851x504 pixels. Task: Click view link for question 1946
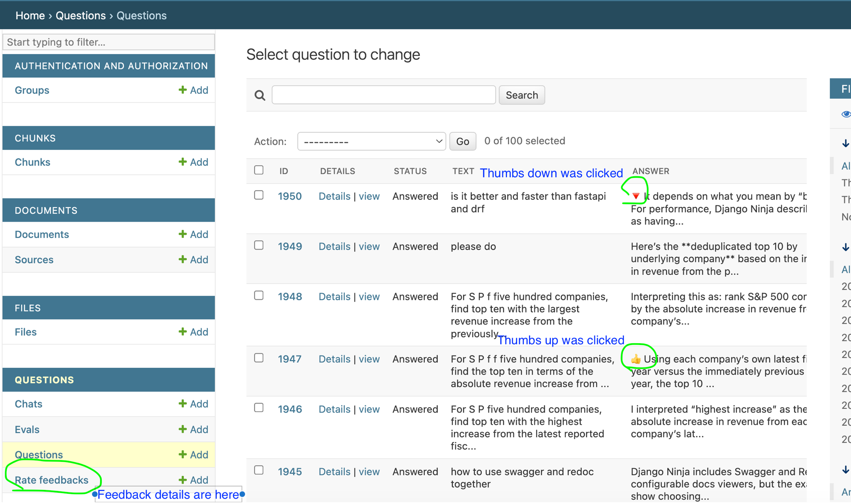369,409
